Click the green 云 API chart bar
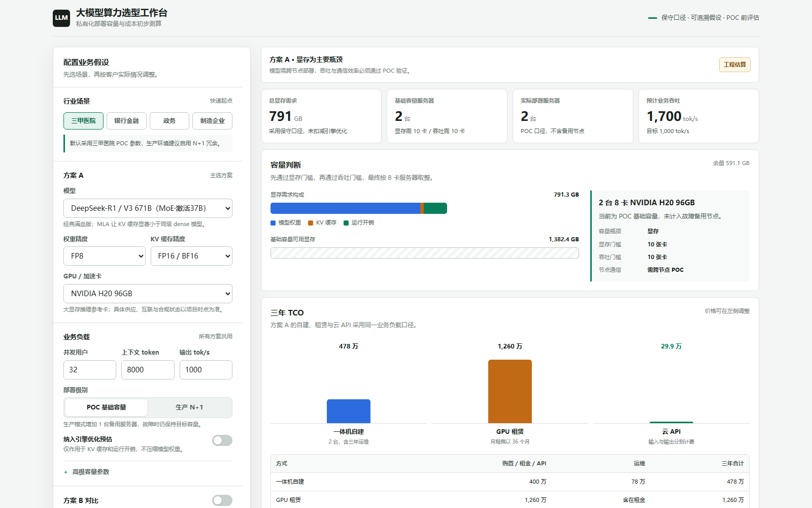This screenshot has width=812, height=508. [671, 422]
